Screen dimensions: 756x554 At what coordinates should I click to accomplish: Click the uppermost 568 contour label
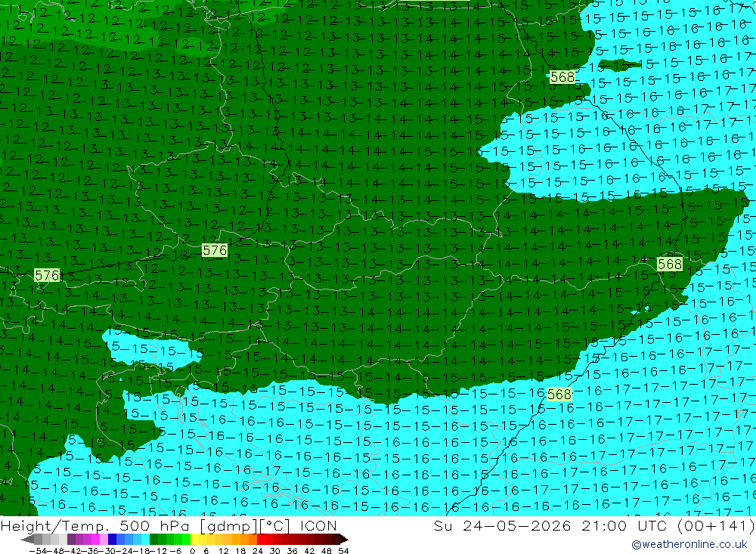pyautogui.click(x=562, y=76)
